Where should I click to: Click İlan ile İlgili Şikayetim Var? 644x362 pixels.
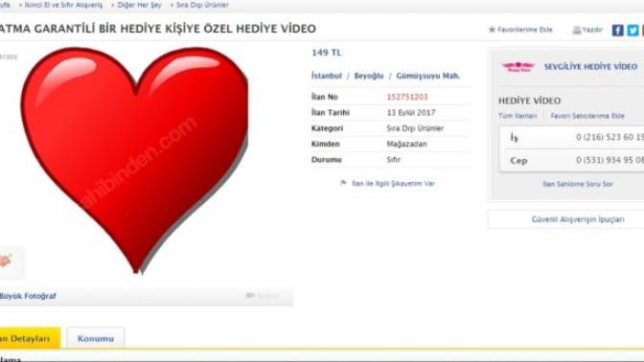pyautogui.click(x=393, y=184)
